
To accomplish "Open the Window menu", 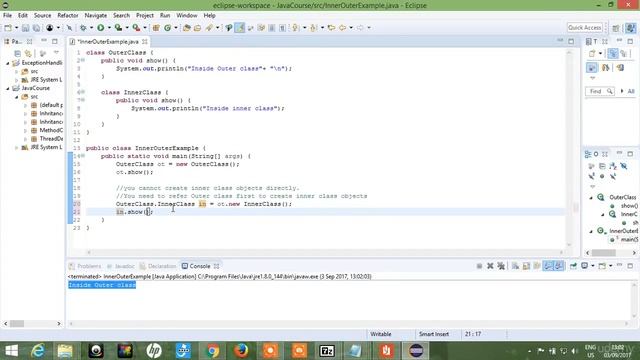I will tap(187, 16).
